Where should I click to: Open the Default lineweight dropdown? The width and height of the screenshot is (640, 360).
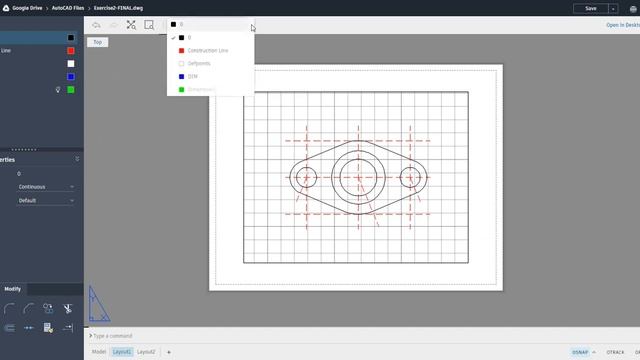point(46,201)
